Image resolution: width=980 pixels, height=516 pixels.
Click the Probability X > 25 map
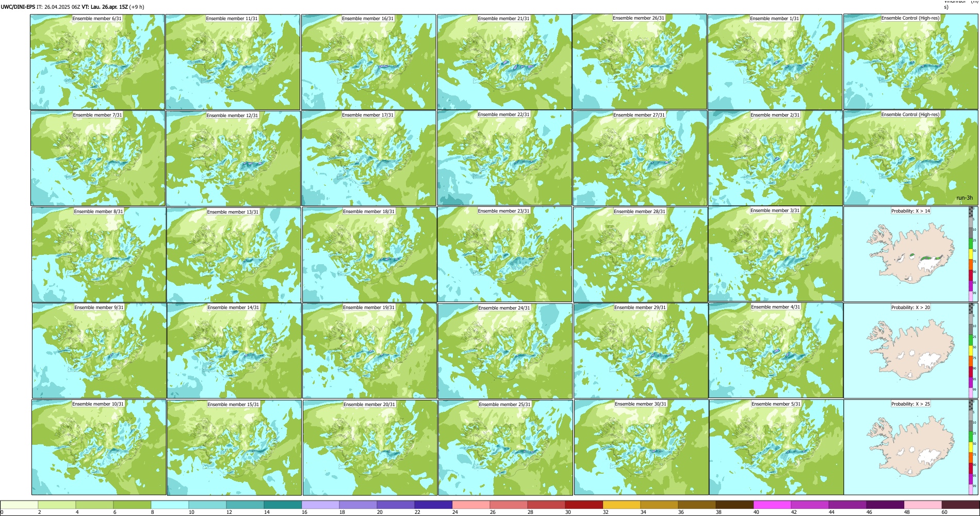tap(911, 447)
